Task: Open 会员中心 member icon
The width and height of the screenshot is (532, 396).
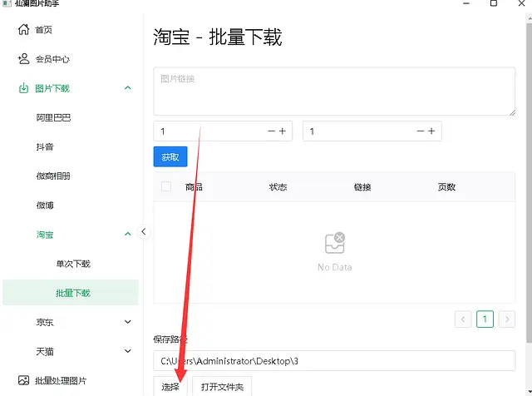Action: [23, 59]
